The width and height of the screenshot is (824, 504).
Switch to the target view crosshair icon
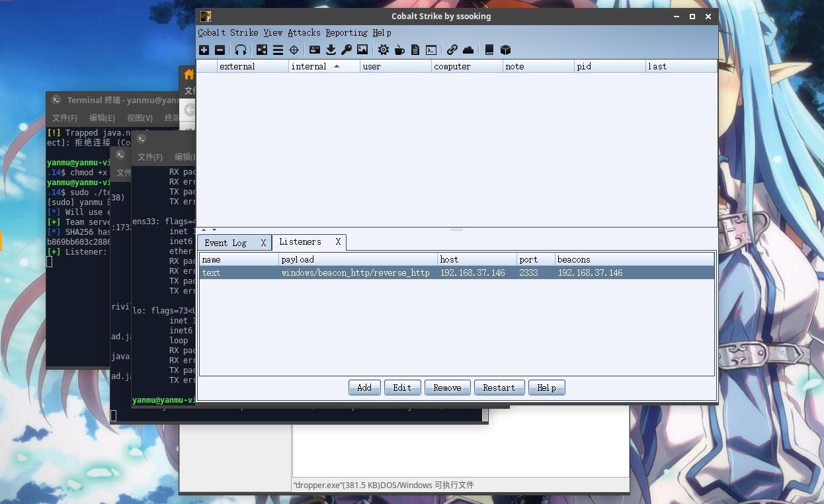tap(294, 50)
